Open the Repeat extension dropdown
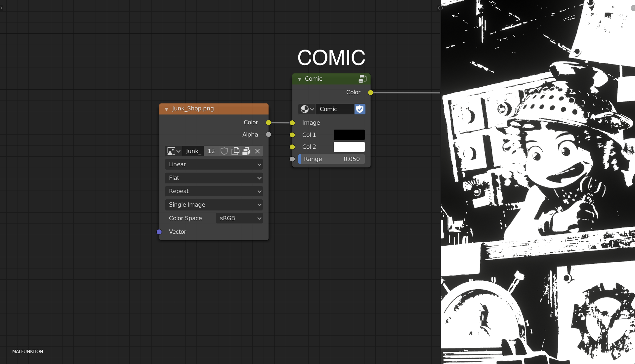The image size is (635, 364). tap(214, 191)
